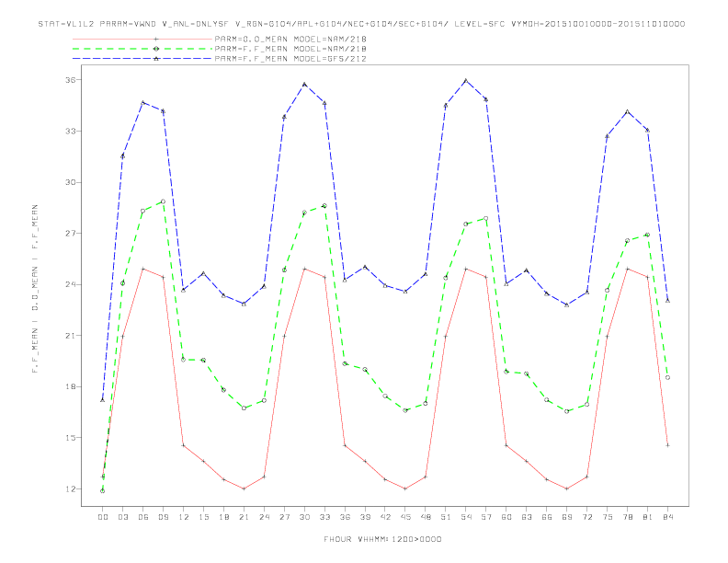Click x-axis forecast hour label 45
This screenshot has height=563, width=728.
pyautogui.click(x=405, y=517)
